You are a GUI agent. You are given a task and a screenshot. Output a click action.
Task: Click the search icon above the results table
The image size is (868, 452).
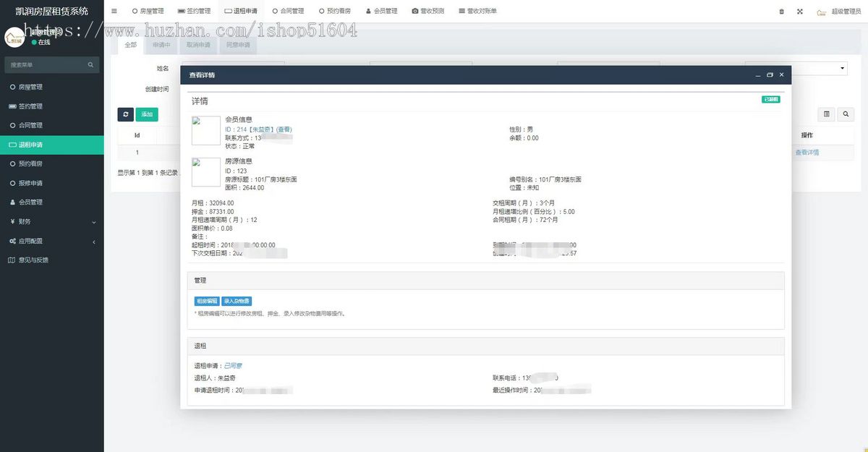(845, 114)
